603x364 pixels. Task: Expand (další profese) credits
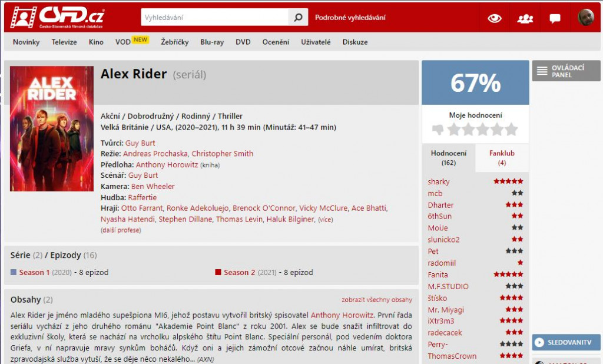point(121,230)
